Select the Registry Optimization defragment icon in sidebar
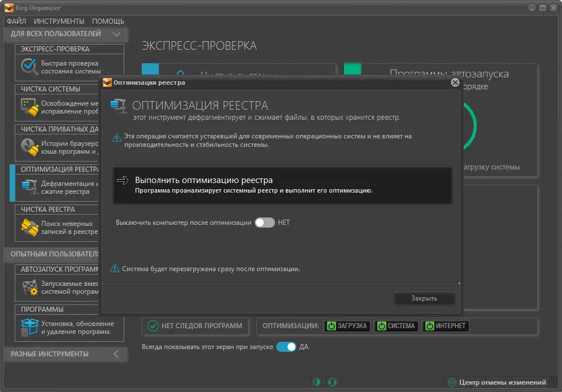Viewport: 562px width, 392px height. (x=29, y=187)
